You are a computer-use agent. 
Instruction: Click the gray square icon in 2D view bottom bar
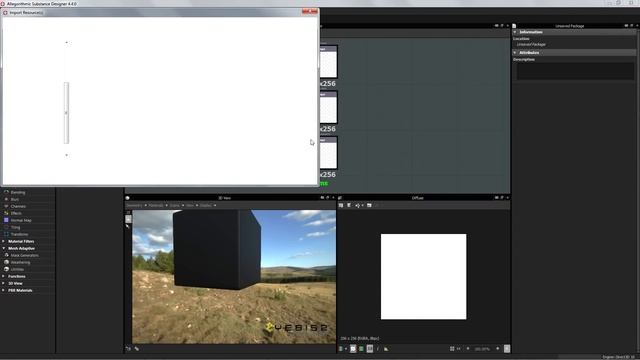click(370, 349)
